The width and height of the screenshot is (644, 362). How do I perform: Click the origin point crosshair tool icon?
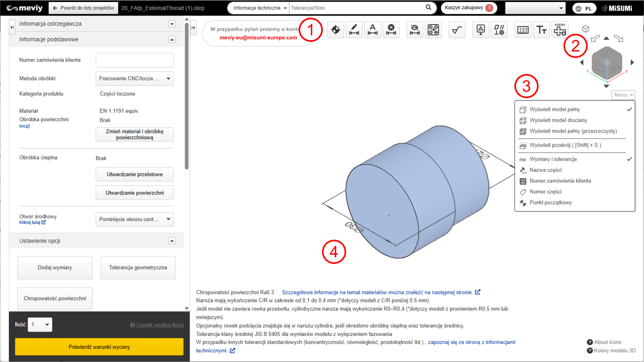(x=335, y=30)
